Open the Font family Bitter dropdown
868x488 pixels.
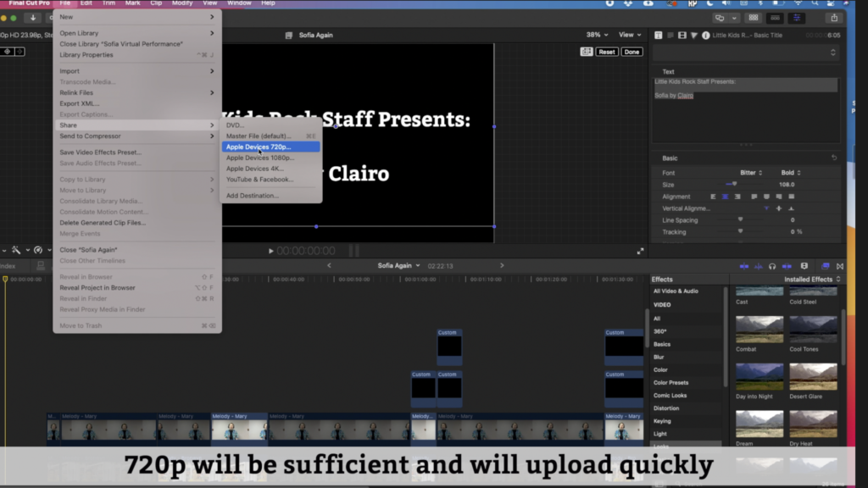click(751, 173)
